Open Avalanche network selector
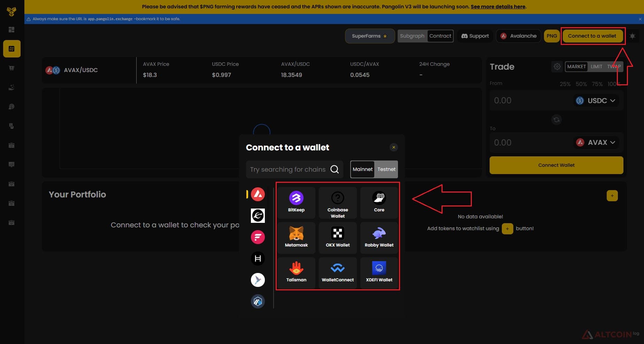Viewport: 644px width, 344px height. [x=518, y=36]
